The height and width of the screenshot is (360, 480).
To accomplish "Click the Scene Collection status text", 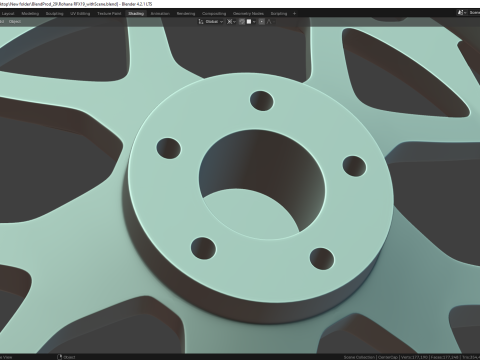I will coord(359,357).
